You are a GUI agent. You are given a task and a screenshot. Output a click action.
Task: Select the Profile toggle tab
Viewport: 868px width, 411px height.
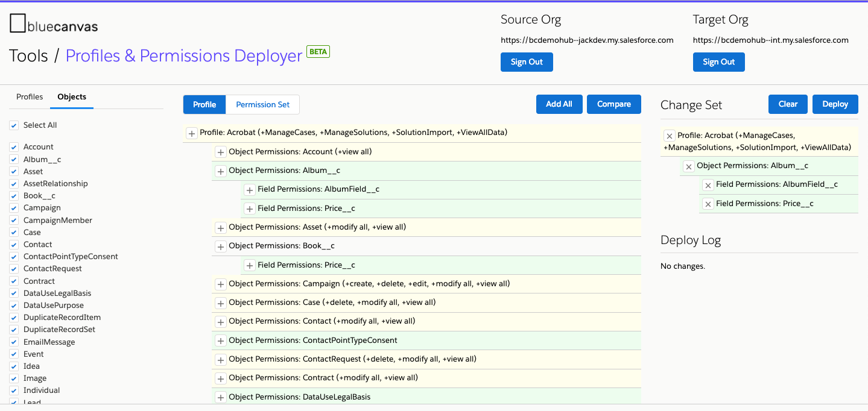(x=204, y=105)
